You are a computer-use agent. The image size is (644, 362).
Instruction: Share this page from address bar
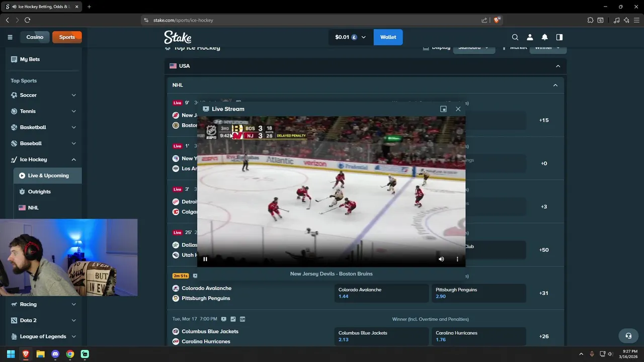(x=485, y=20)
